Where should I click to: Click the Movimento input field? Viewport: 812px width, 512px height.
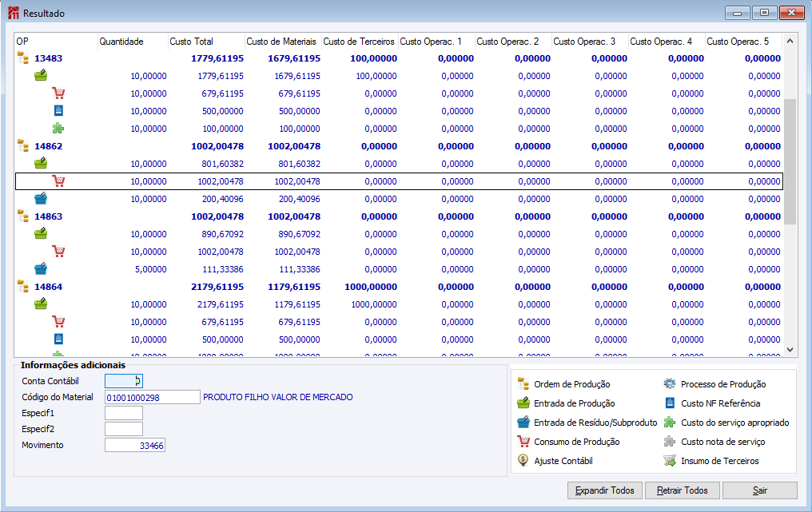pos(134,445)
